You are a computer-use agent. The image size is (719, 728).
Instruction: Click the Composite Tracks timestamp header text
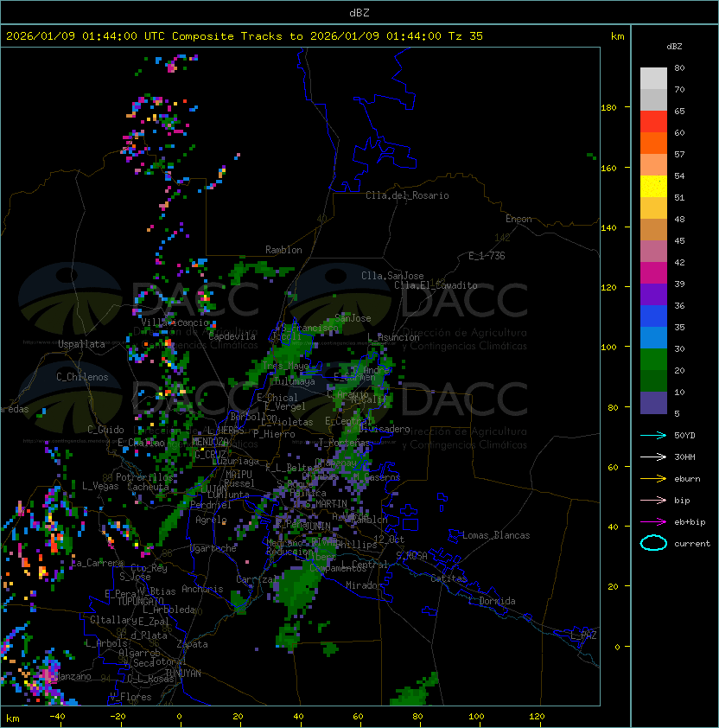click(x=245, y=36)
